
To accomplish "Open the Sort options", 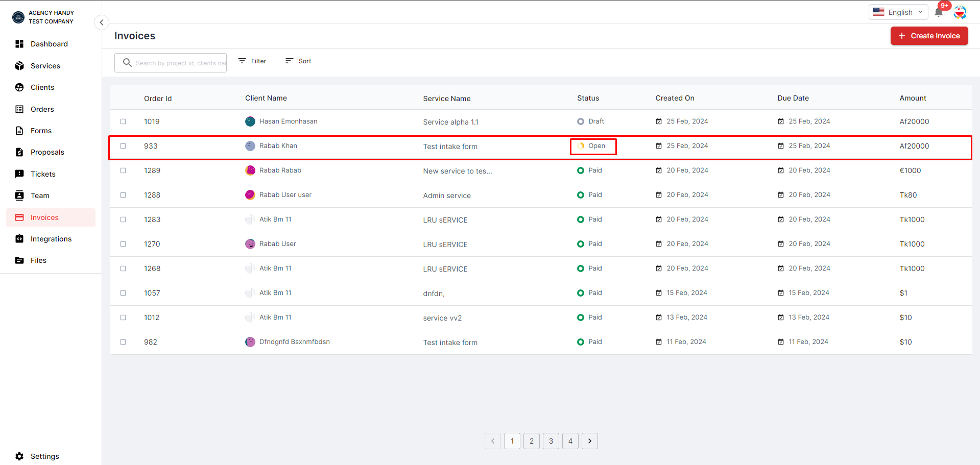I will click(x=298, y=61).
